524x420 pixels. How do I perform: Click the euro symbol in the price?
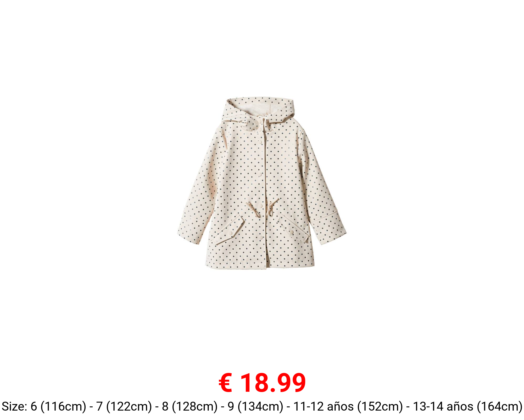click(x=226, y=383)
